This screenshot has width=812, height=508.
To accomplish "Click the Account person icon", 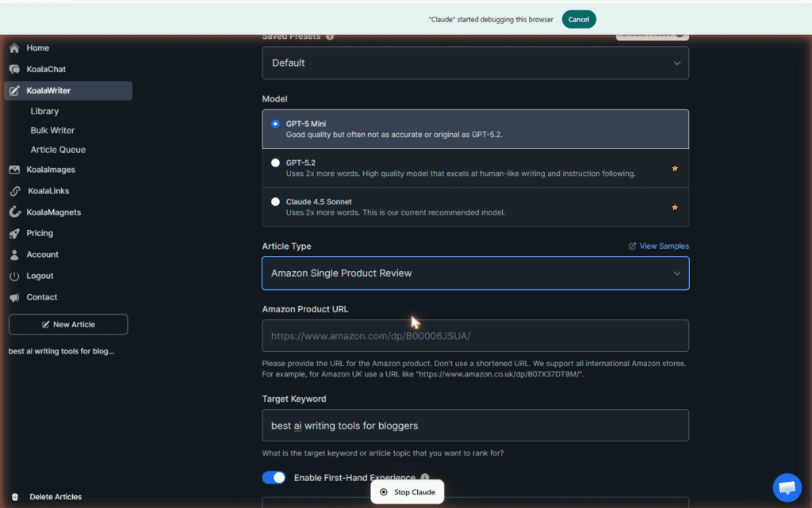I will coord(14,254).
